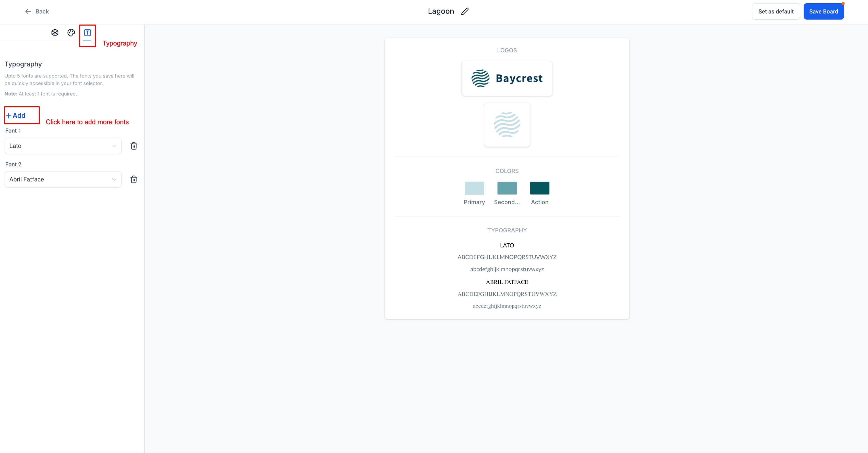The image size is (868, 453).
Task: Click the Back link
Action: [x=42, y=12]
